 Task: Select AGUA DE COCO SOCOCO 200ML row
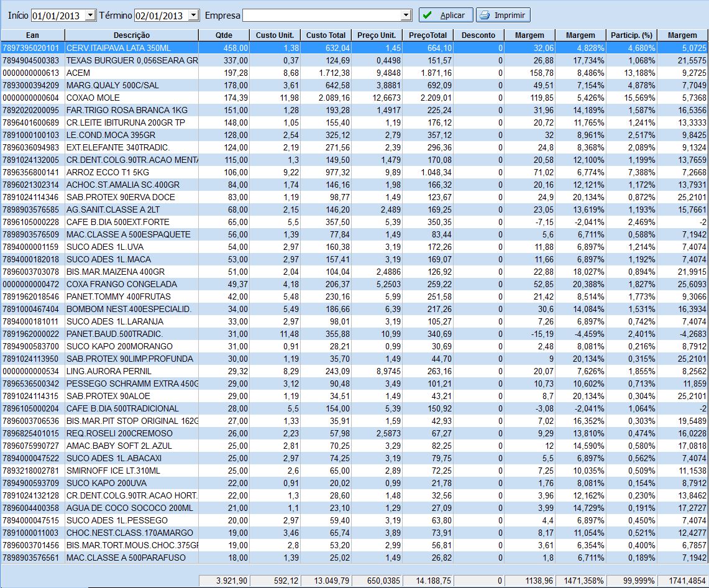354,508
